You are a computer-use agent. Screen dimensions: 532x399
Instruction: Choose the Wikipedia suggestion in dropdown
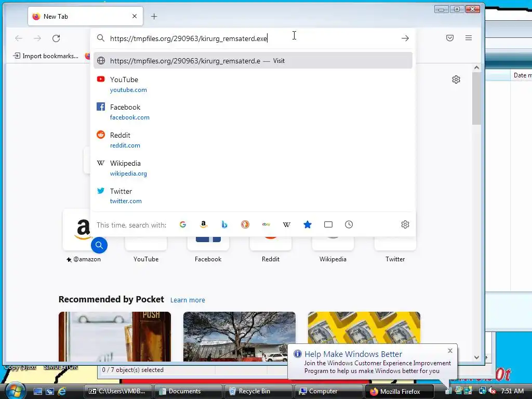pyautogui.click(x=253, y=168)
